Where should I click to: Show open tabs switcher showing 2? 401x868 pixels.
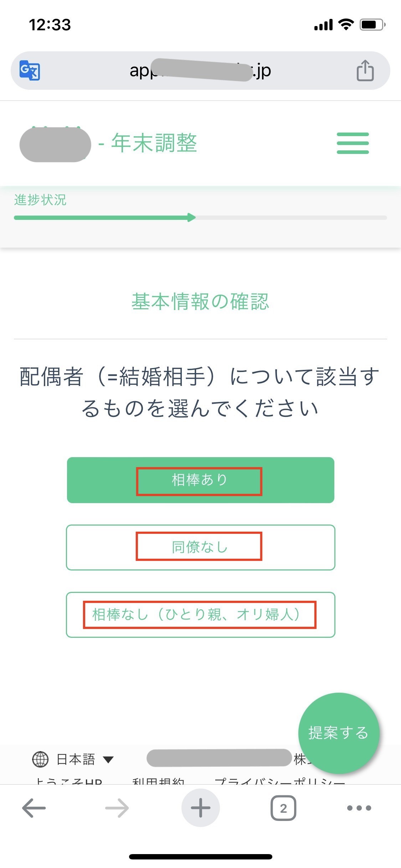(283, 808)
